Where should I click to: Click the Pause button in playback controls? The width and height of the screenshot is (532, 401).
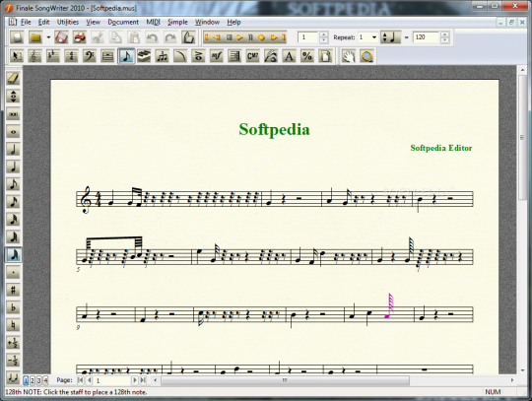(x=250, y=37)
